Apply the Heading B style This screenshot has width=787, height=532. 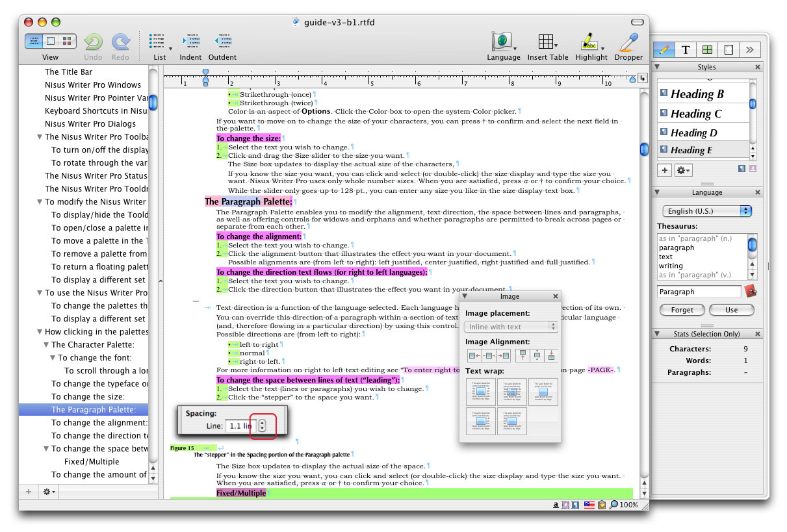[x=704, y=94]
